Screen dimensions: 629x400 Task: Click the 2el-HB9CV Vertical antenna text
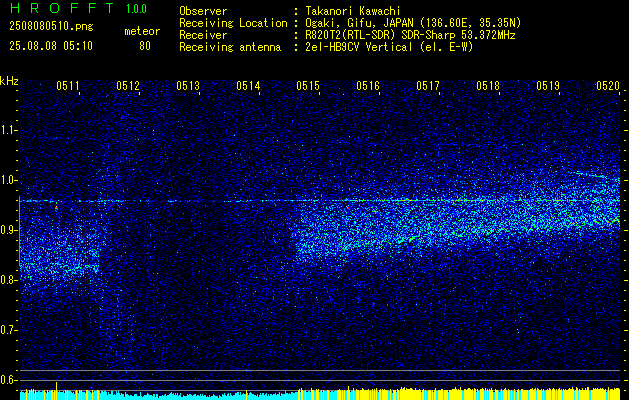coord(389,47)
